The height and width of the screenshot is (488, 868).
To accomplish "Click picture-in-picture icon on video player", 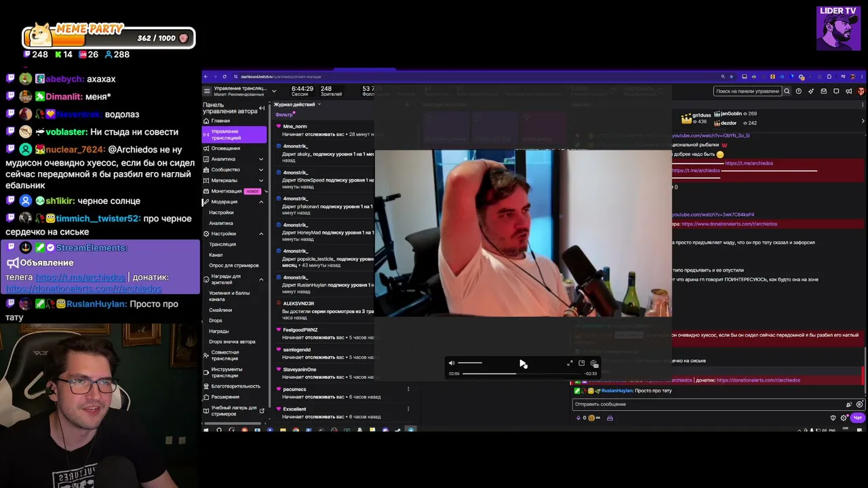I will 581,363.
